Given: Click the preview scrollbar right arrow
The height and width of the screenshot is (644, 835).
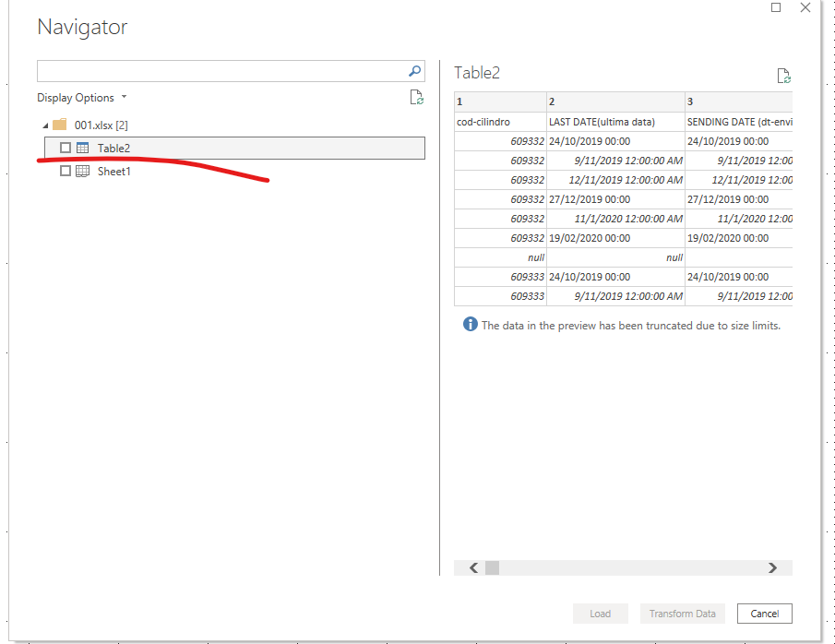Looking at the screenshot, I should click(x=772, y=567).
